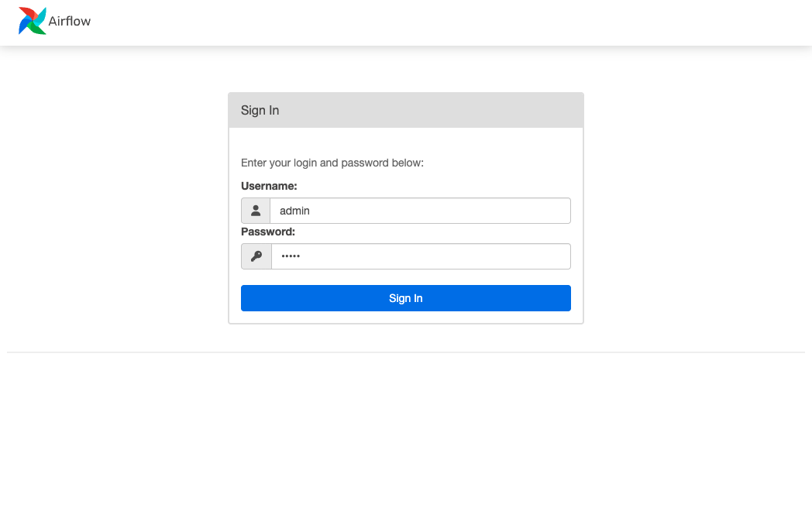Click the Password field label

pos(267,232)
